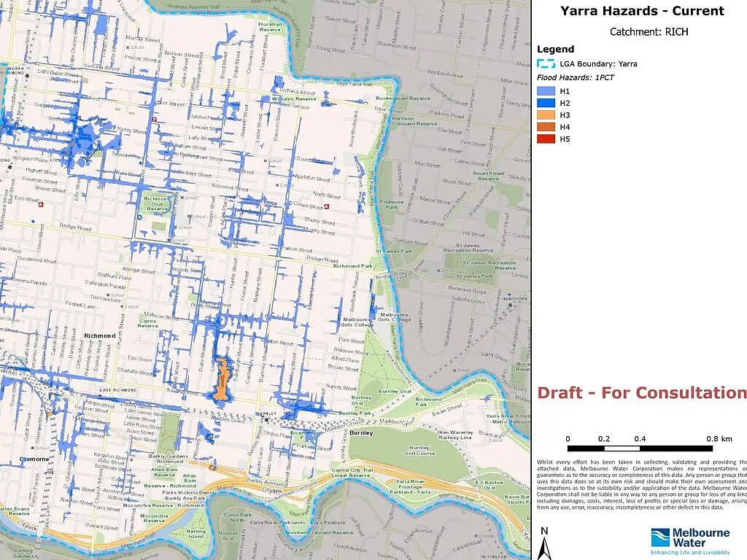
Task: Click the blue cross icon above Hawthorn station
Action: click(x=509, y=295)
